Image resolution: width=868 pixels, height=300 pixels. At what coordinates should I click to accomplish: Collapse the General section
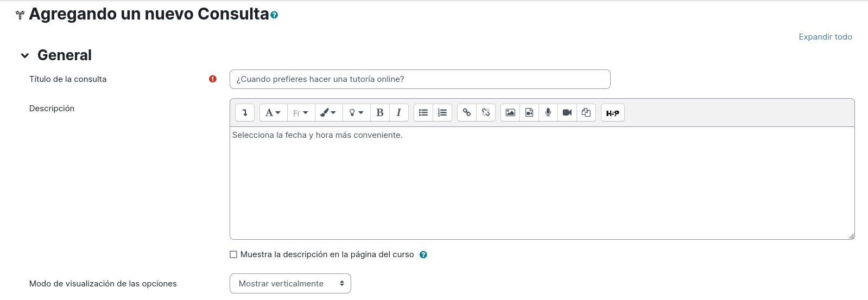pos(25,55)
